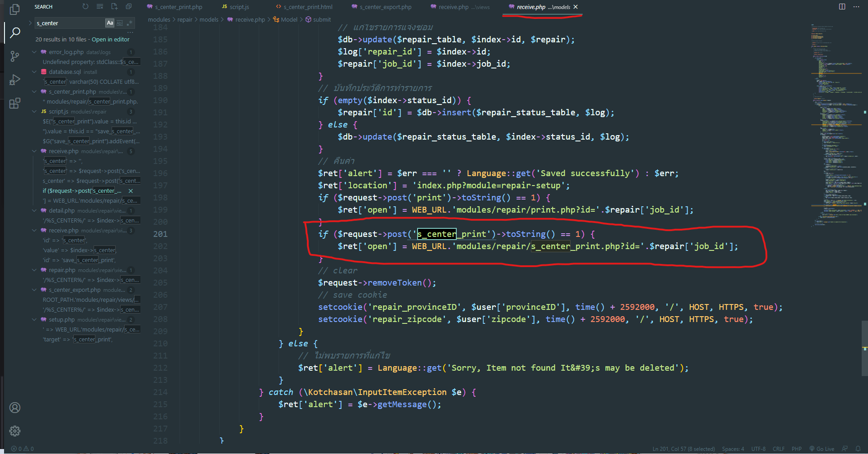
Task: Click Ln 201, Col 57 status
Action: click(x=684, y=449)
